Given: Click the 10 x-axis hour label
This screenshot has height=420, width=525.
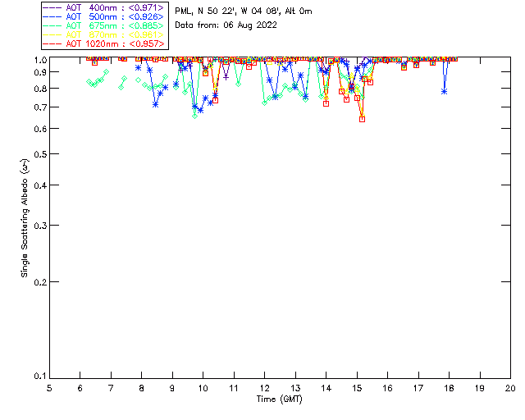Looking at the screenshot, I should [203, 388].
